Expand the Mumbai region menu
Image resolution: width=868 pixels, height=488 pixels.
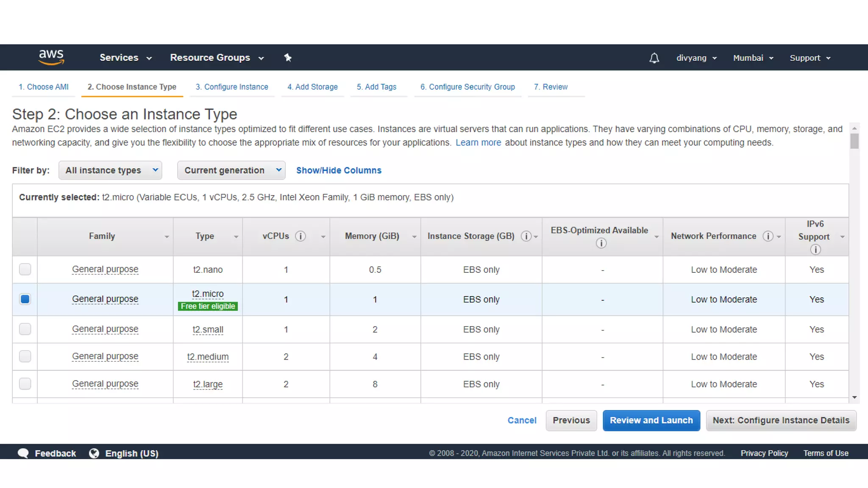(753, 58)
